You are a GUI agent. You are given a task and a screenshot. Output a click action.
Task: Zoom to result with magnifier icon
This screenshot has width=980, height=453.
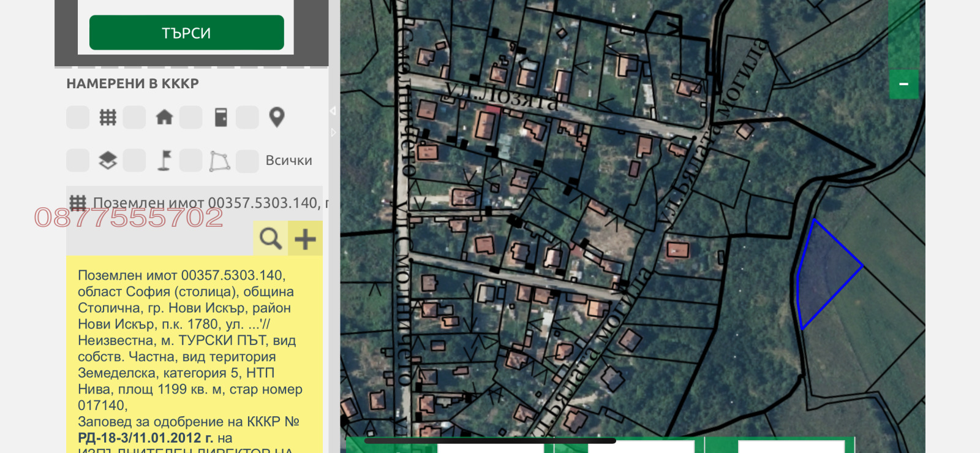(270, 238)
